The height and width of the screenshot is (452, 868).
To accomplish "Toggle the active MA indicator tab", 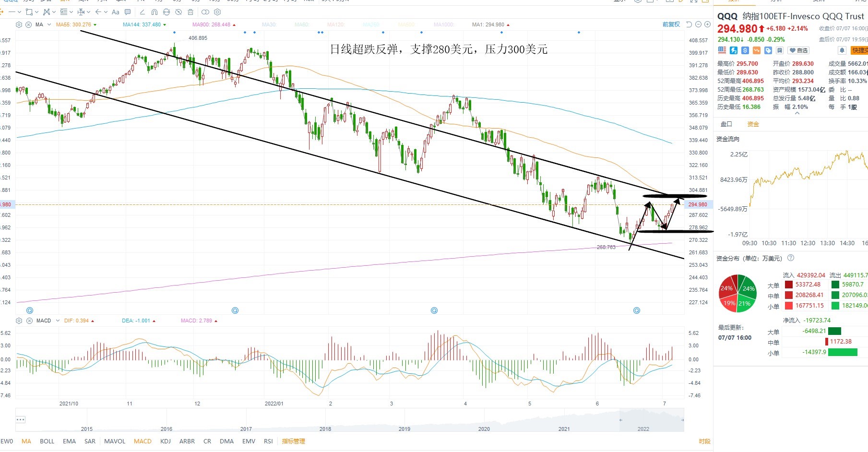I will tap(26, 441).
